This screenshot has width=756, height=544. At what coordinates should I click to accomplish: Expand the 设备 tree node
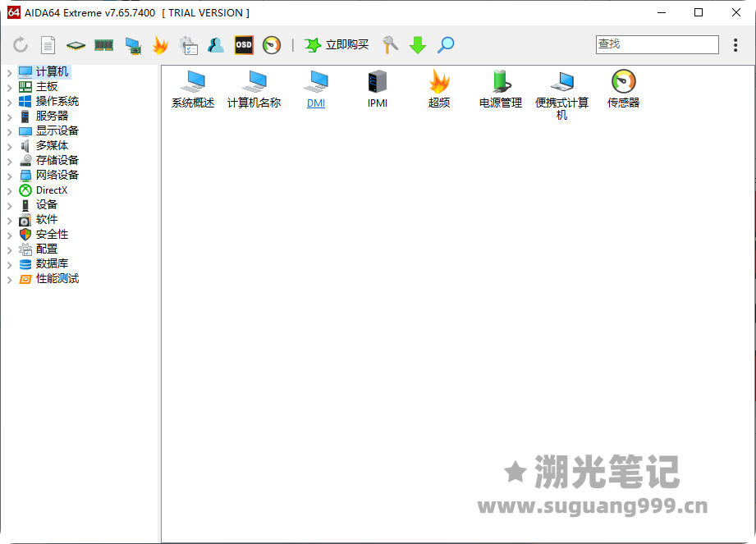[x=9, y=206]
